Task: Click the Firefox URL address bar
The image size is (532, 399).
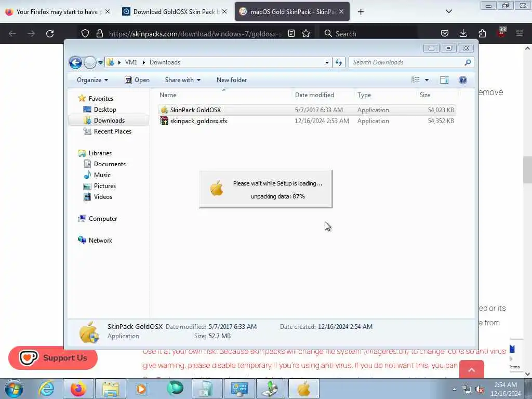Action: (x=195, y=33)
